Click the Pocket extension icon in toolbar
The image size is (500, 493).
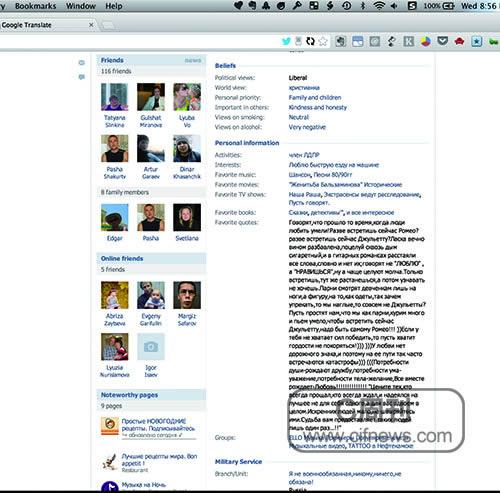(442, 41)
